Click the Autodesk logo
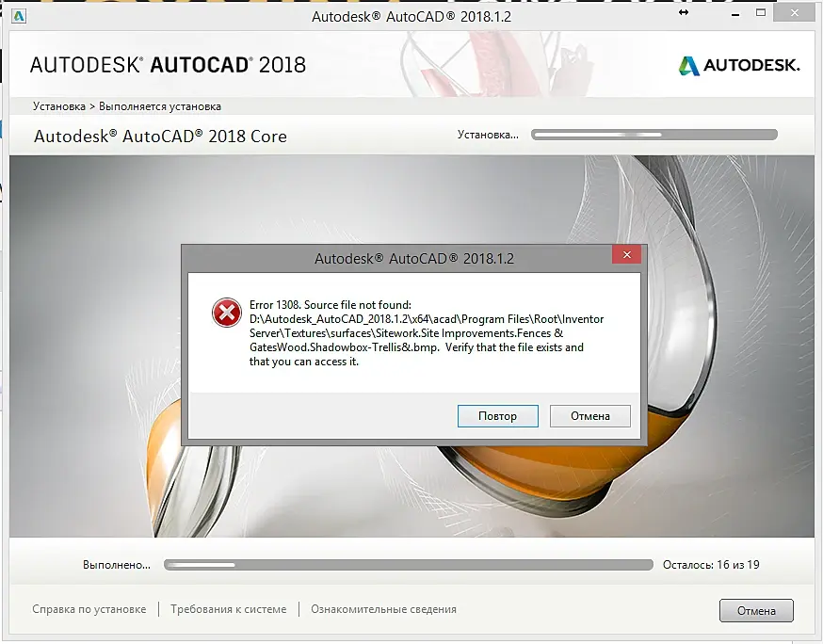 739,66
